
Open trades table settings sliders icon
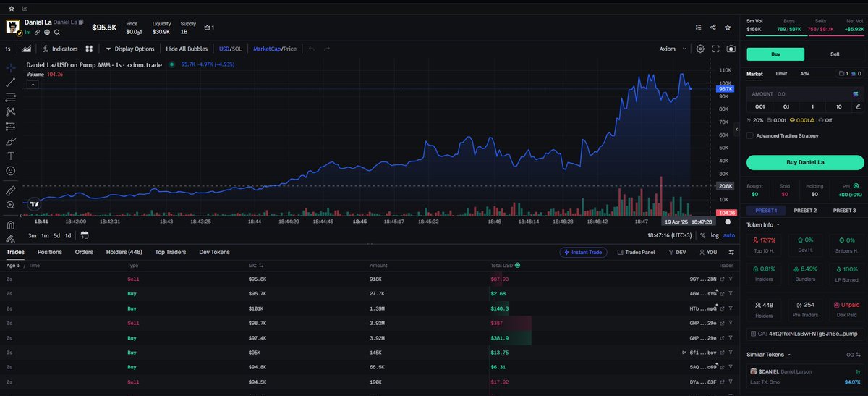(x=731, y=252)
